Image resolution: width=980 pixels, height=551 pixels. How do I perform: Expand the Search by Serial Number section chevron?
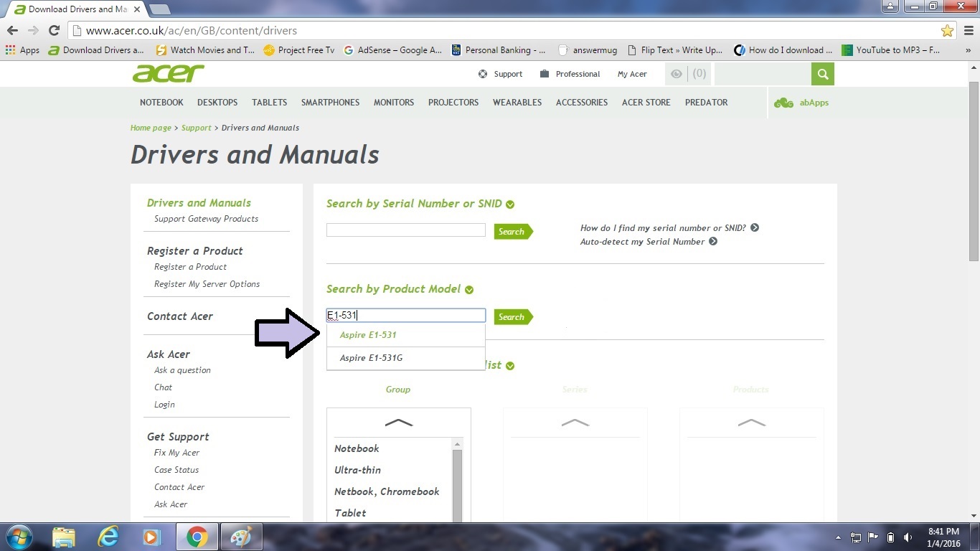coord(510,204)
